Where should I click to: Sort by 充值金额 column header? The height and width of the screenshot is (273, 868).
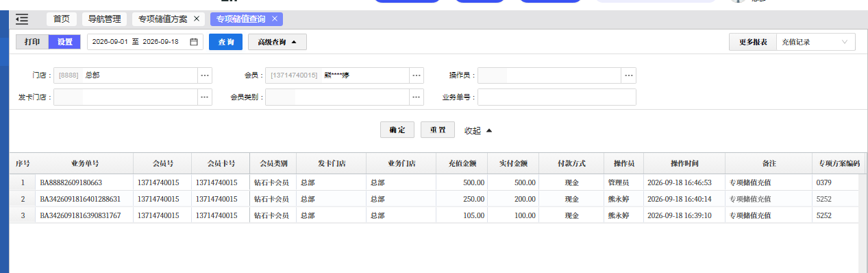coord(462,163)
